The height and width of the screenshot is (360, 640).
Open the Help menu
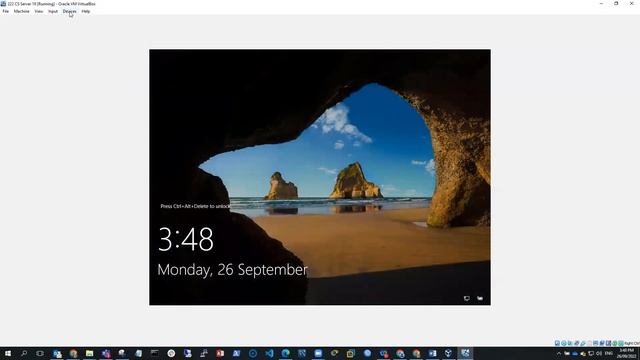point(86,11)
